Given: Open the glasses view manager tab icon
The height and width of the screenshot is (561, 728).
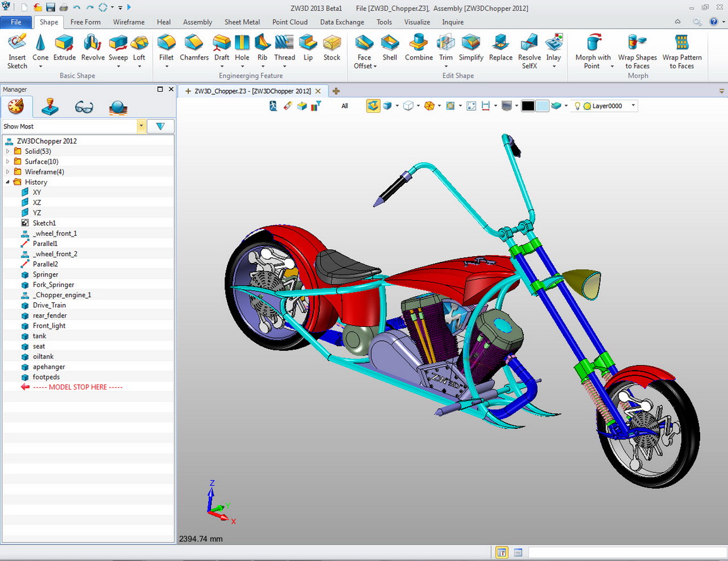Looking at the screenshot, I should [84, 108].
